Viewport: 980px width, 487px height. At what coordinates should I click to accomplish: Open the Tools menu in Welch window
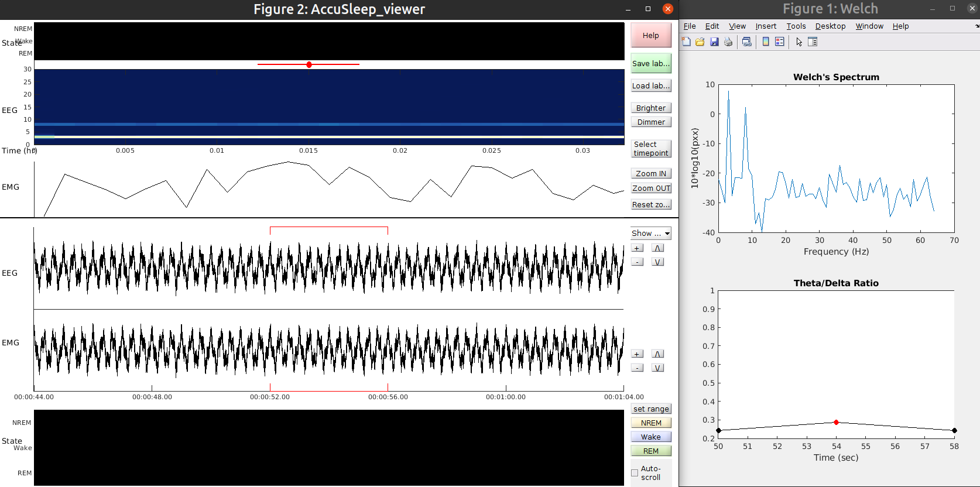point(796,26)
